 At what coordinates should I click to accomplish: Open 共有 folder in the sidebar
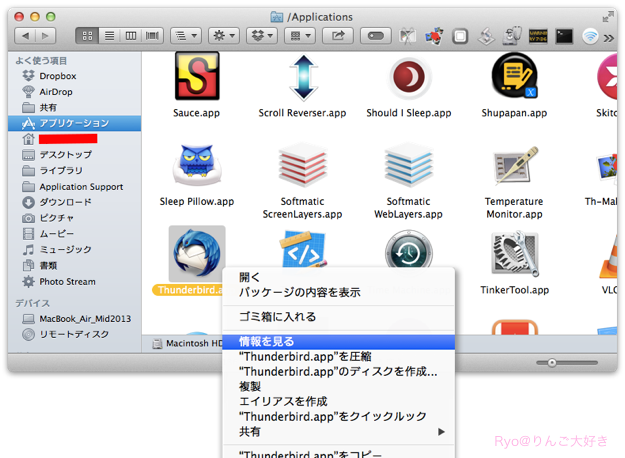(x=74, y=108)
